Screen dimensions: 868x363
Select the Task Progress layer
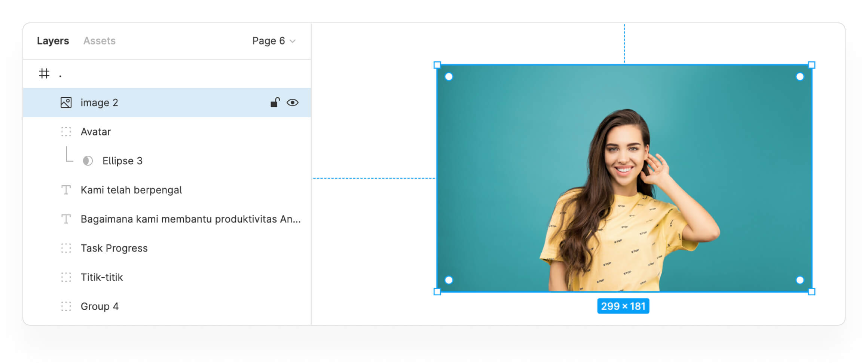point(114,248)
